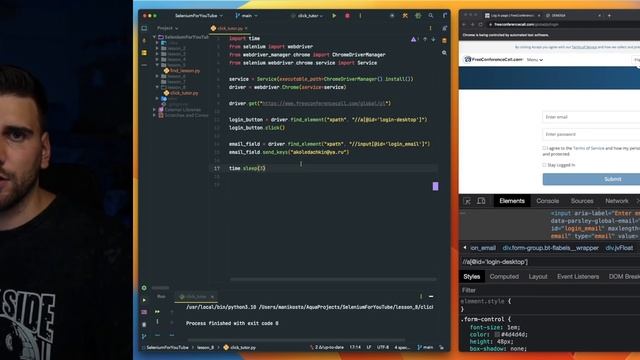Click the DevTools Styles Filter field
This screenshot has width=640, height=360.
tap(550, 290)
